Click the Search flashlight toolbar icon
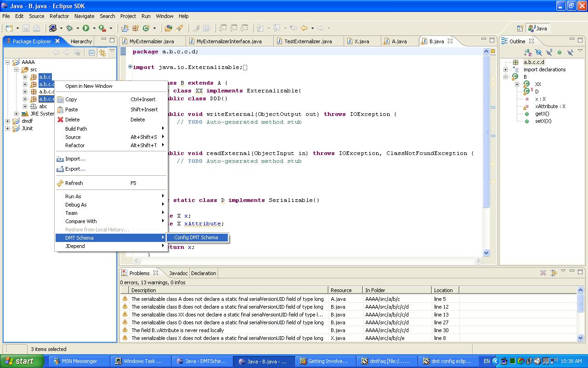Image resolution: width=588 pixels, height=368 pixels. [x=180, y=28]
